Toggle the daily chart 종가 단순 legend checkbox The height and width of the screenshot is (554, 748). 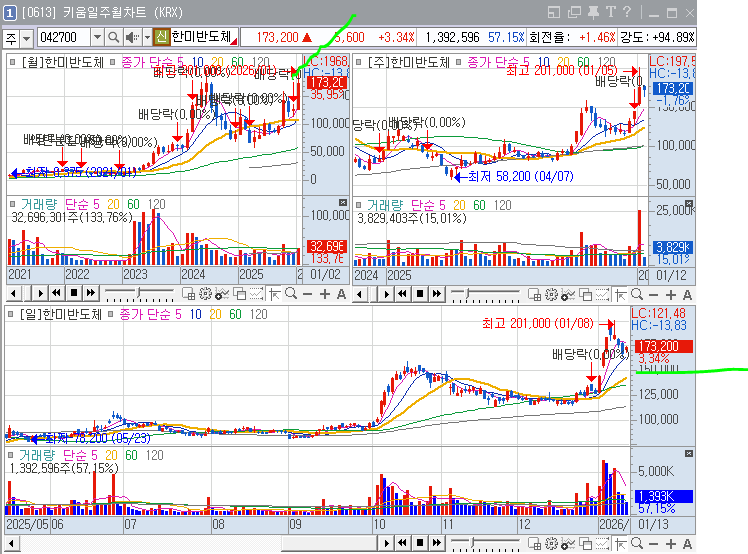(x=111, y=314)
